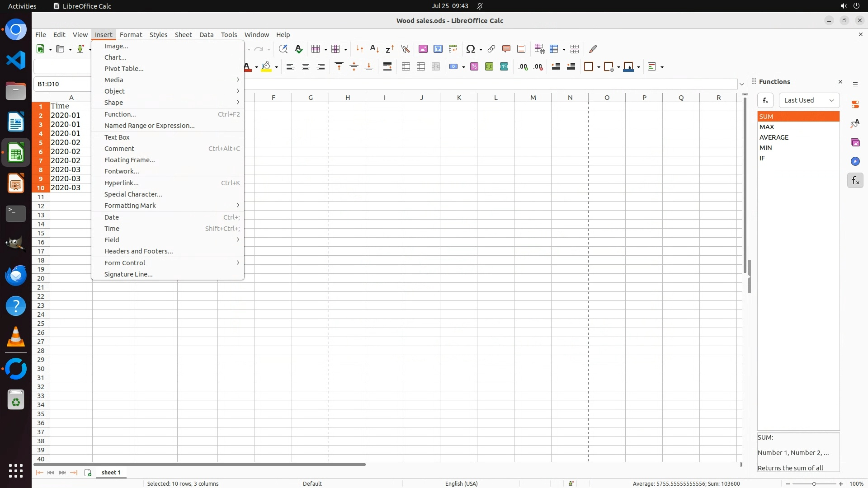Image resolution: width=868 pixels, height=488 pixels.
Task: Open the Function Wizard fx button in sidebar
Action: click(765, 100)
